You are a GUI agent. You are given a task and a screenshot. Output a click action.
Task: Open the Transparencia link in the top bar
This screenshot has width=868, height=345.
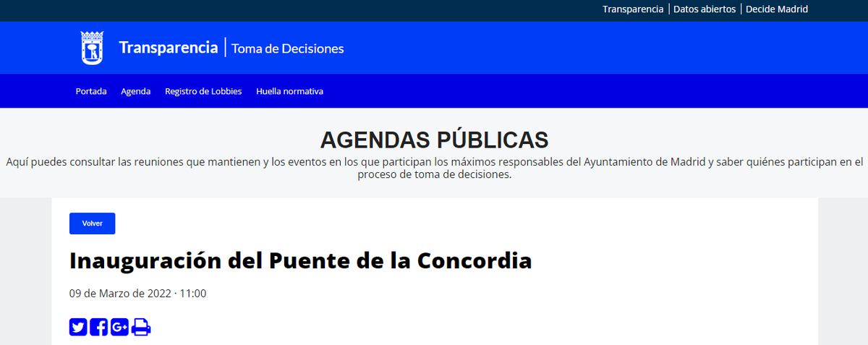tap(633, 9)
